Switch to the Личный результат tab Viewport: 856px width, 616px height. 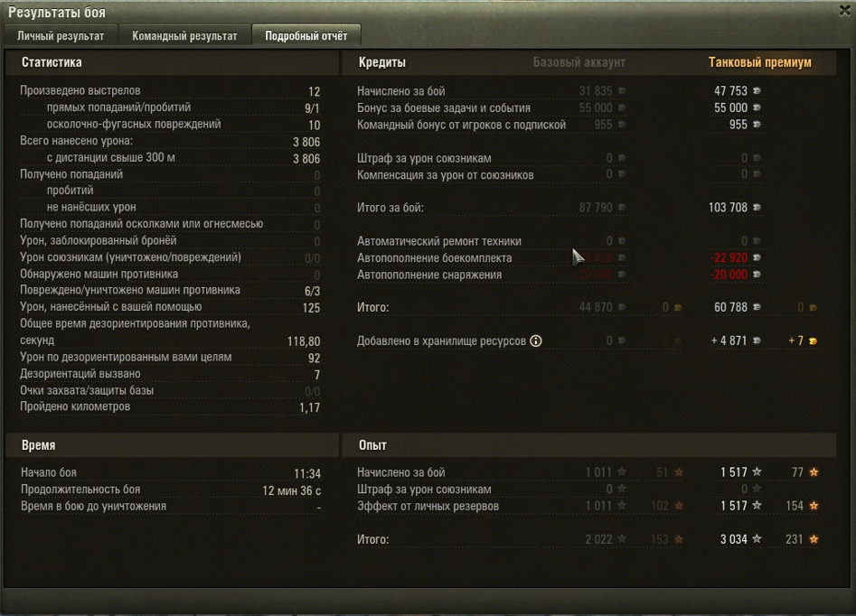pyautogui.click(x=60, y=36)
